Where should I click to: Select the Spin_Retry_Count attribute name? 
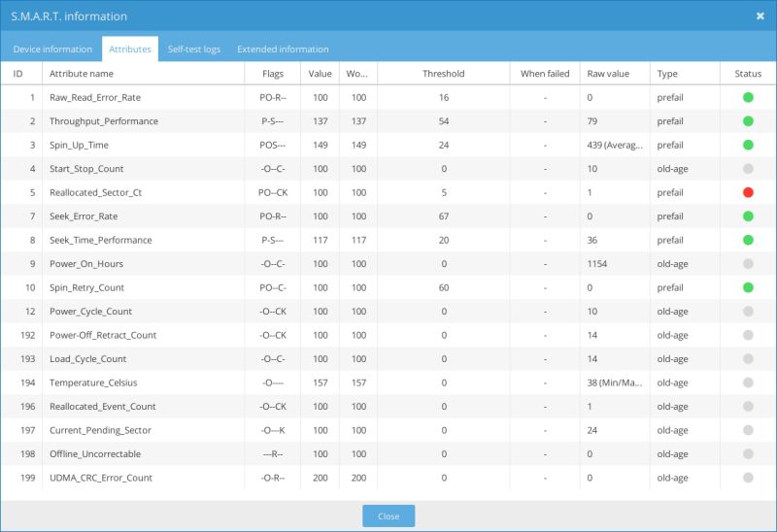[x=86, y=287]
